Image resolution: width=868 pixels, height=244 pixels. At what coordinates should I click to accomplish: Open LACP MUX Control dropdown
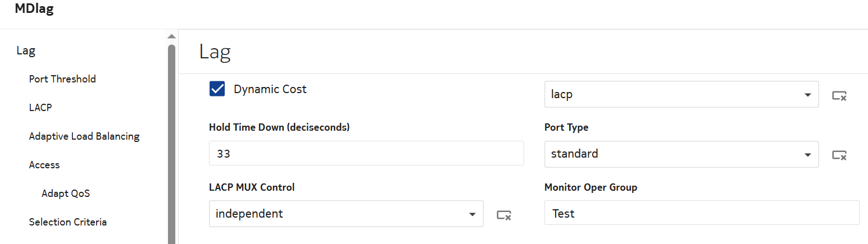pos(472,214)
